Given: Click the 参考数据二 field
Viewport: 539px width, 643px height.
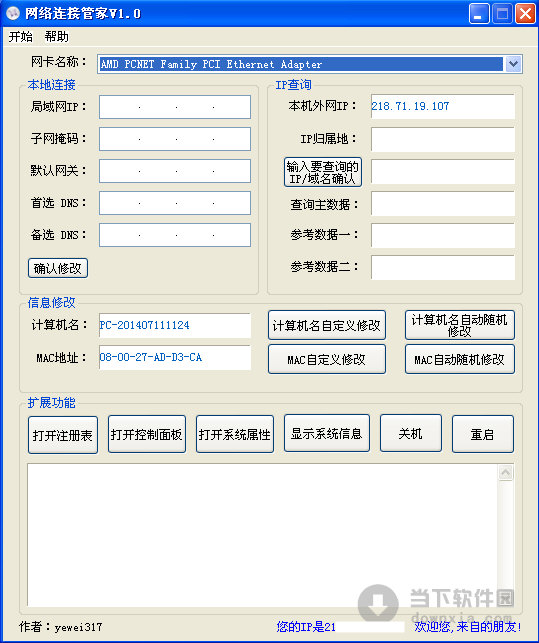Looking at the screenshot, I should pos(443,267).
